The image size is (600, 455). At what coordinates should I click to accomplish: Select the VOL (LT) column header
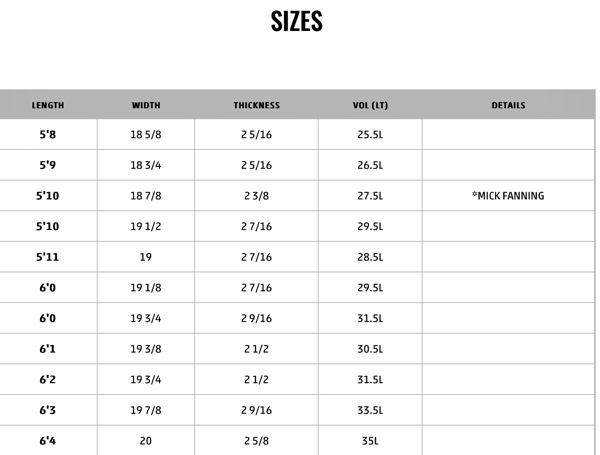370,105
